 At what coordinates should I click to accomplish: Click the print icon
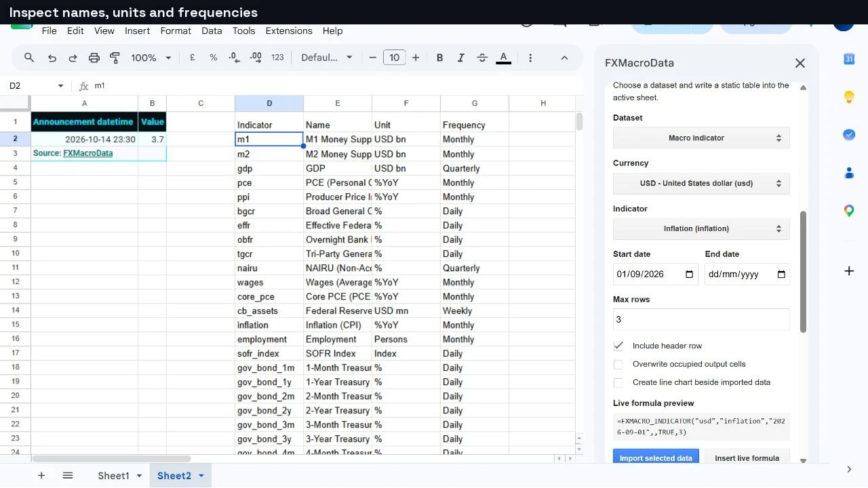(94, 58)
